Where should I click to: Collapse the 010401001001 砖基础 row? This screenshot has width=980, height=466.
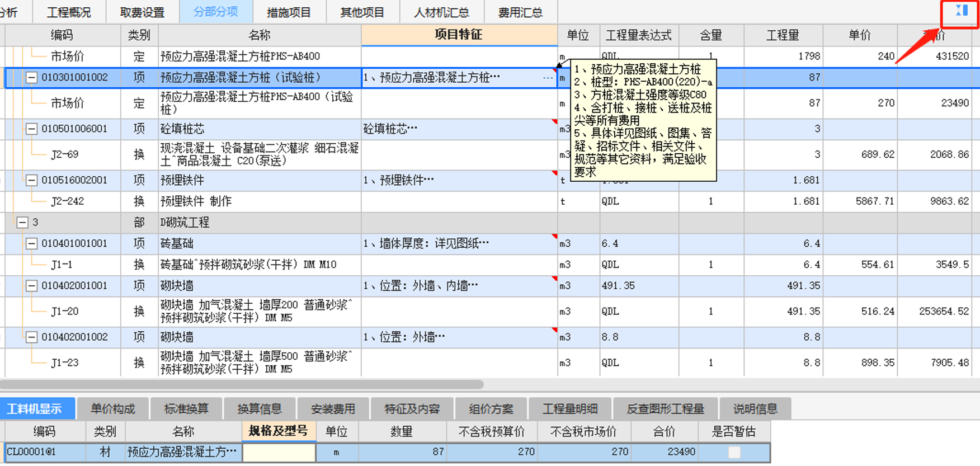point(32,244)
